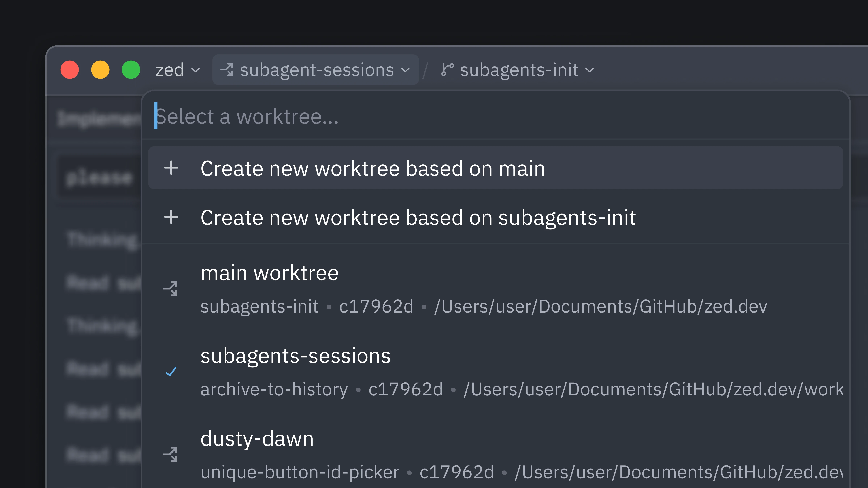The width and height of the screenshot is (868, 488).
Task: Select the main worktree entry
Action: tap(270, 273)
